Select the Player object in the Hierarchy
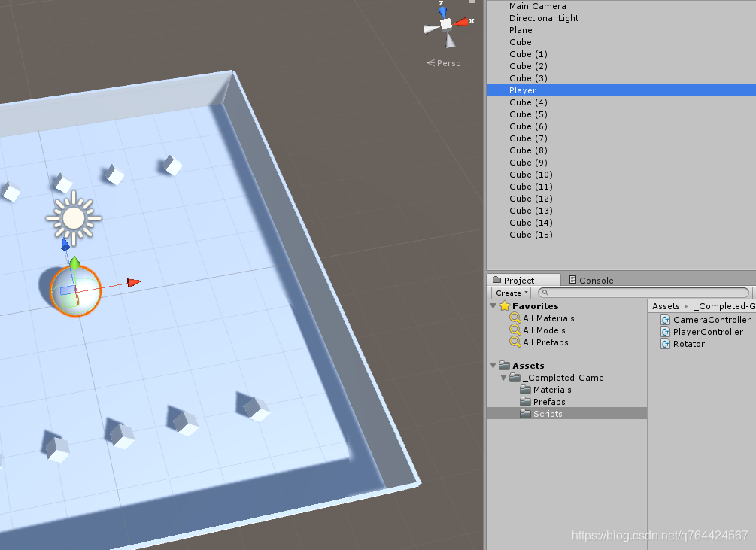 tap(621, 90)
